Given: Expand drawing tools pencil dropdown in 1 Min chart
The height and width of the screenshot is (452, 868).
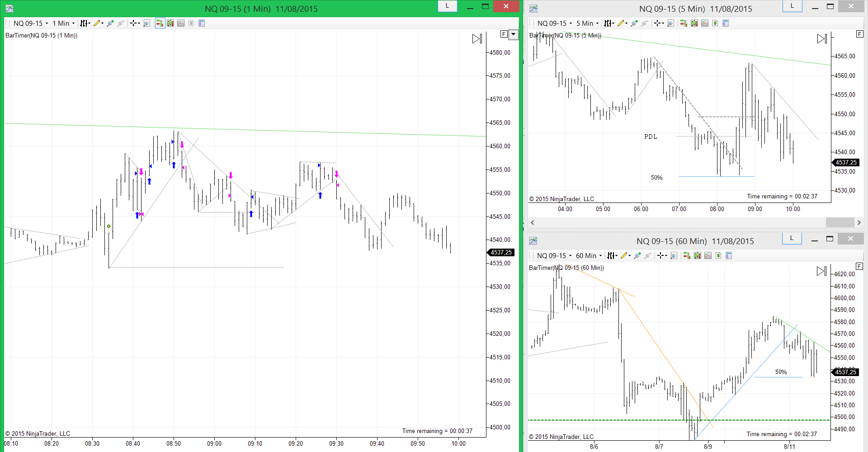Looking at the screenshot, I should click(103, 23).
